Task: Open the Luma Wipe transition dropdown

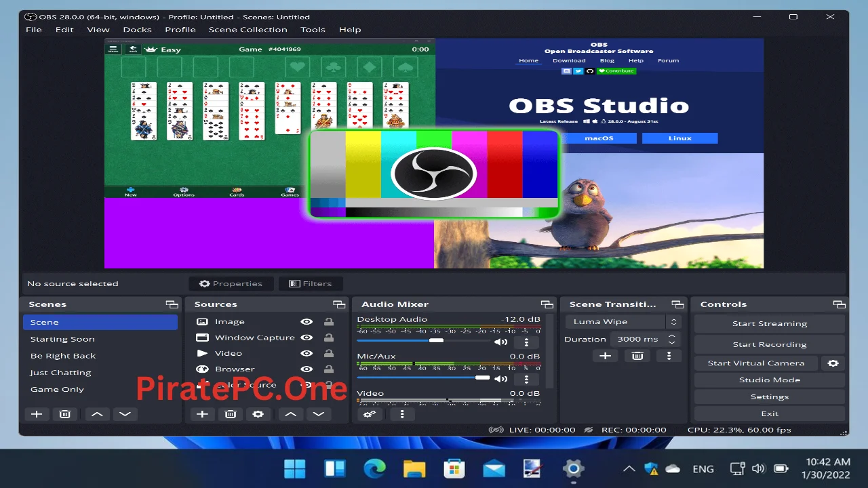Action: point(623,322)
